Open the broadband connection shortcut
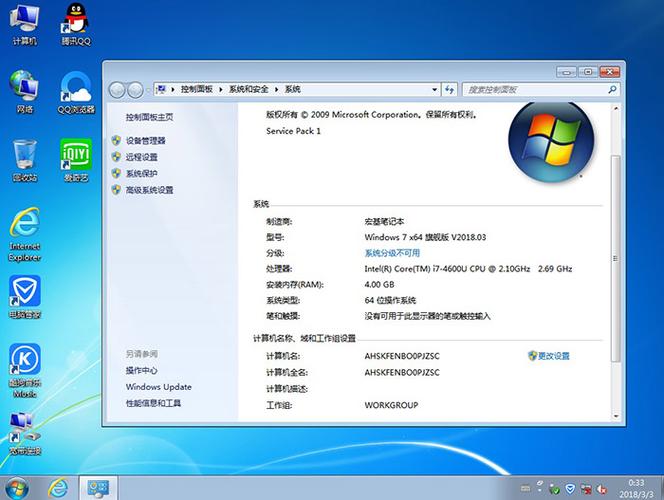This screenshot has width=664, height=500. click(x=25, y=434)
